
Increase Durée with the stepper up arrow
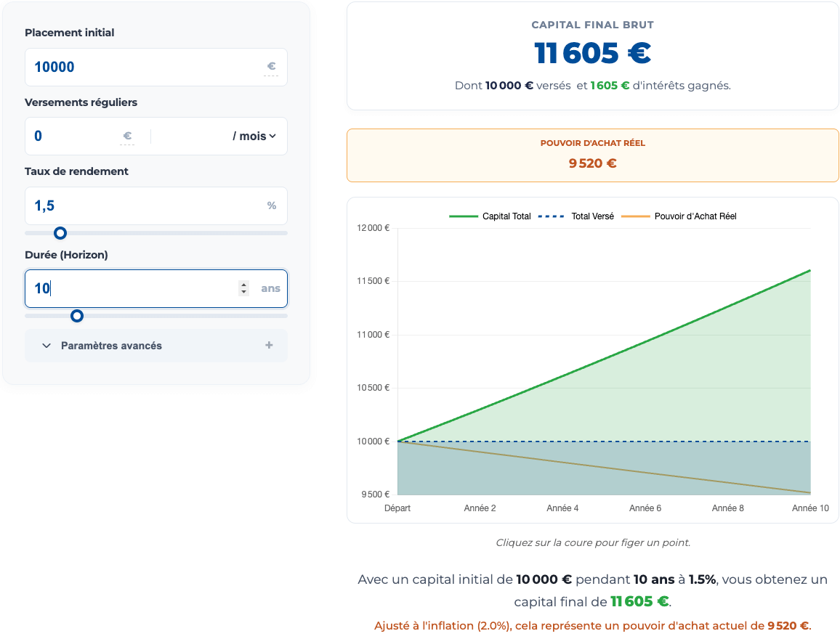point(243,285)
